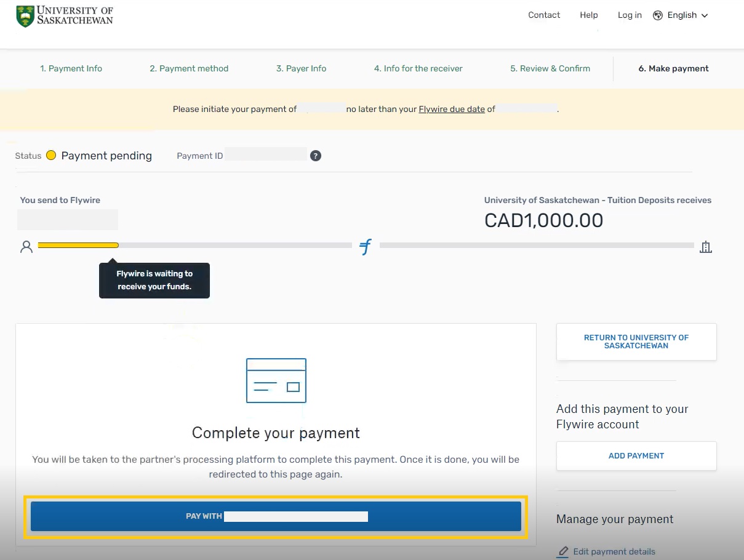Click the blue PAY WITH button

click(276, 516)
